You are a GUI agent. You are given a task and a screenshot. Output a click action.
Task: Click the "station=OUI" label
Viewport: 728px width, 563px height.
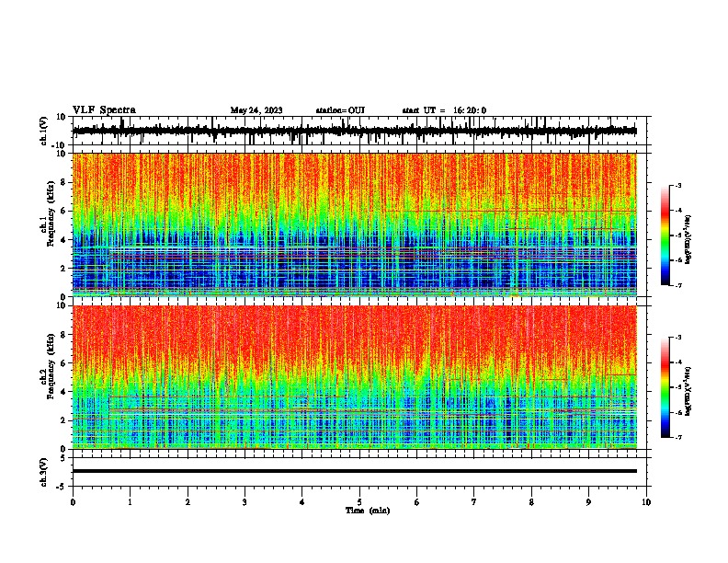(340, 110)
